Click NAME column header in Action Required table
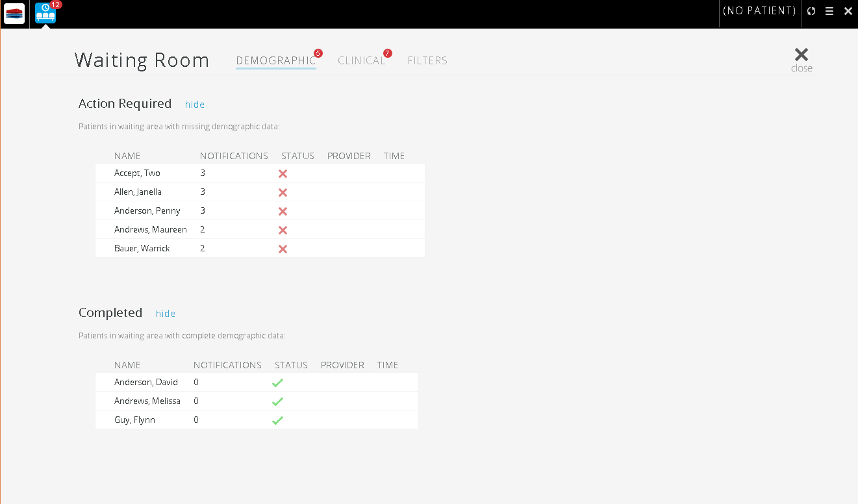Screen dimensions: 858x504 tap(127, 156)
